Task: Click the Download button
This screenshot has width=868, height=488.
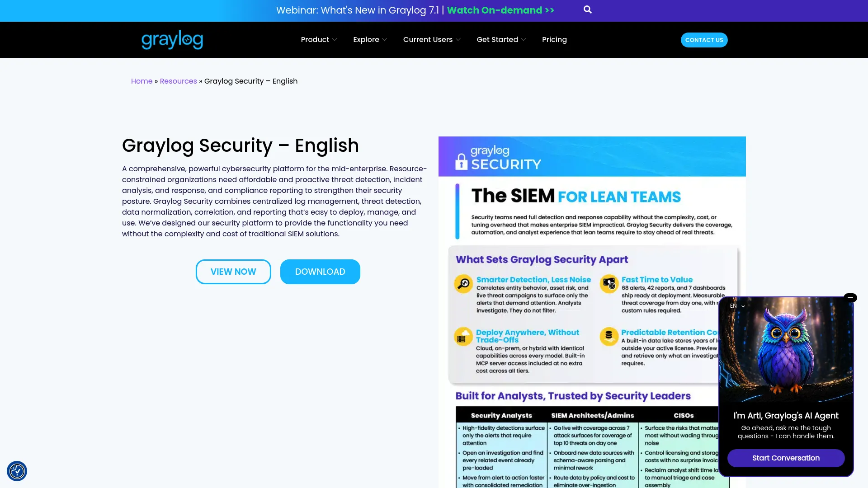Action: pos(320,272)
